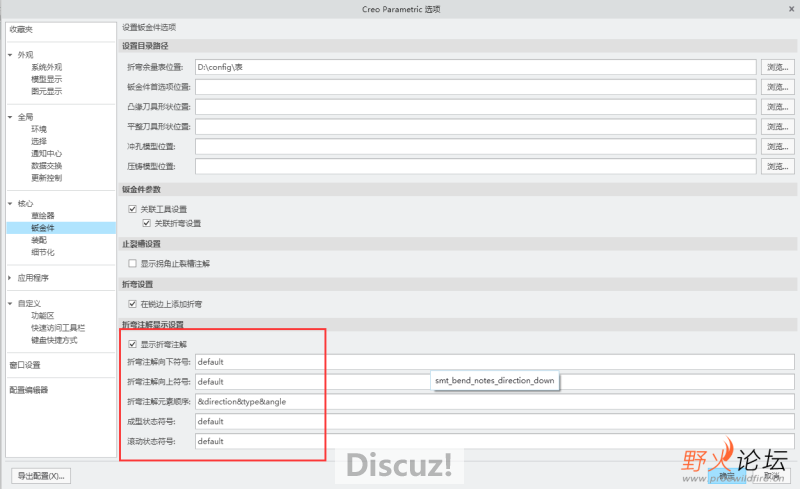The image size is (800, 489).
Task: Click the 滚动状态符号 input field
Action: [x=495, y=442]
